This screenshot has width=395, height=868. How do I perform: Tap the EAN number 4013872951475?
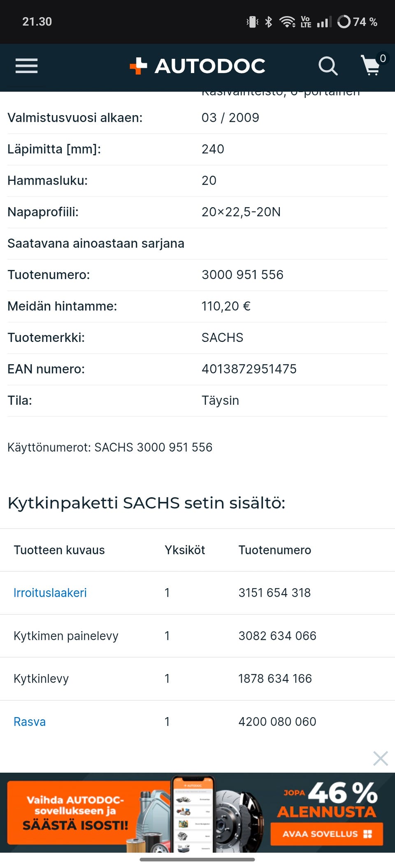[x=249, y=369]
